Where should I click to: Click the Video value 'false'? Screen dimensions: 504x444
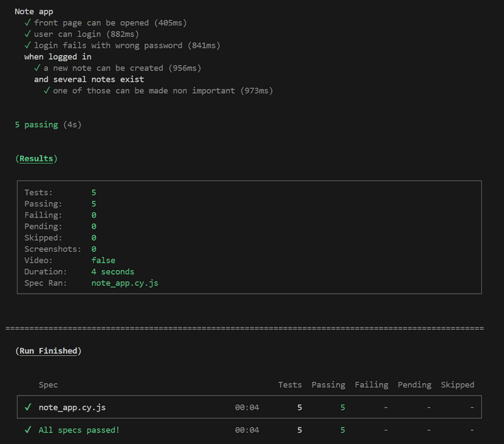(103, 260)
